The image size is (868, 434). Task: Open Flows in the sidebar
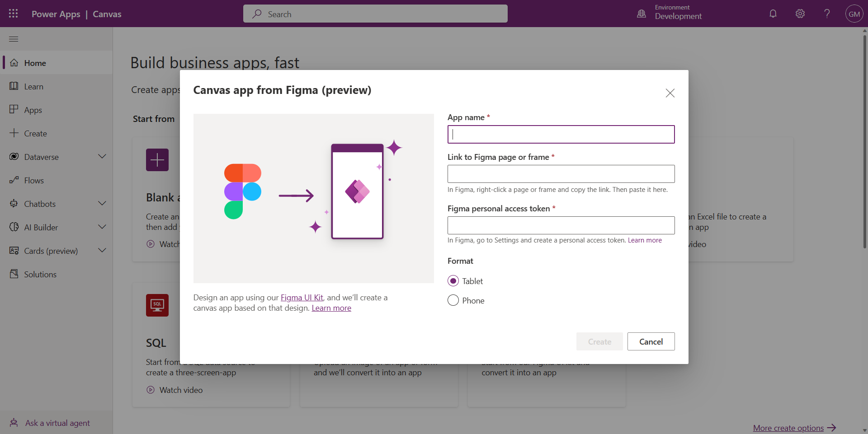[56, 180]
